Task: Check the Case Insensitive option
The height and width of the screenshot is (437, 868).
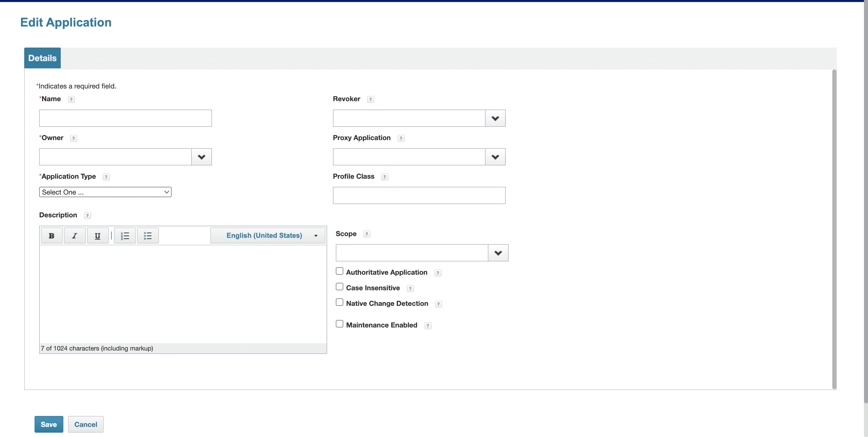Action: (339, 287)
